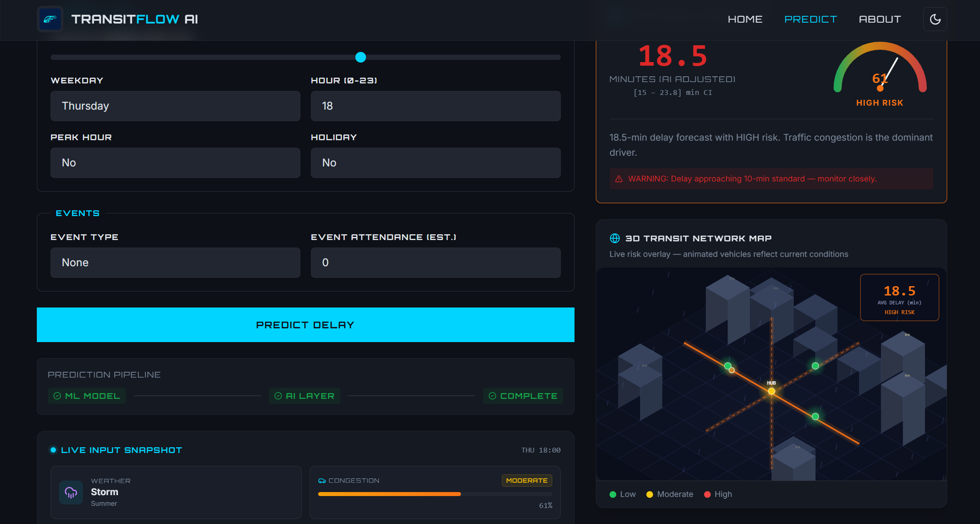Click the Event Attendance input field

coord(436,262)
